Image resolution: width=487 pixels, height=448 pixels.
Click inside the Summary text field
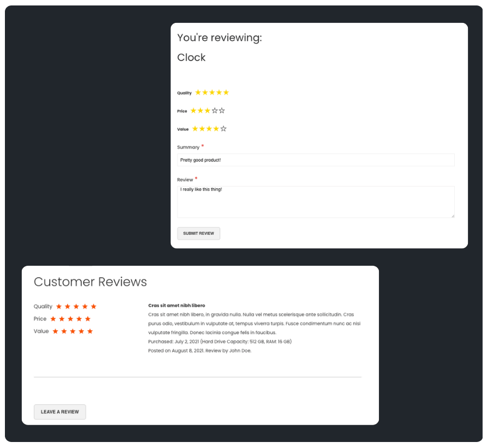click(316, 159)
